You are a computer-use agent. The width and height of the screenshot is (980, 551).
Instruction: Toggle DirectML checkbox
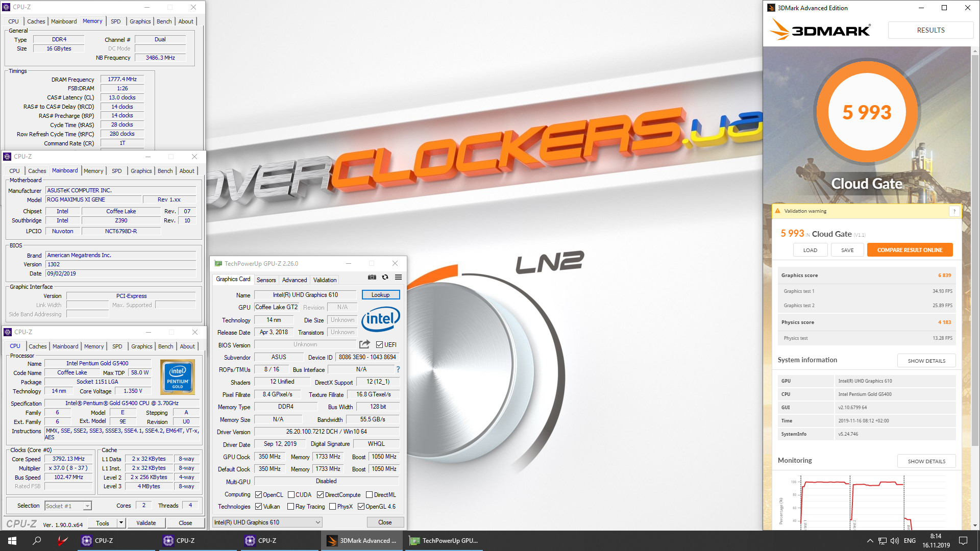369,495
